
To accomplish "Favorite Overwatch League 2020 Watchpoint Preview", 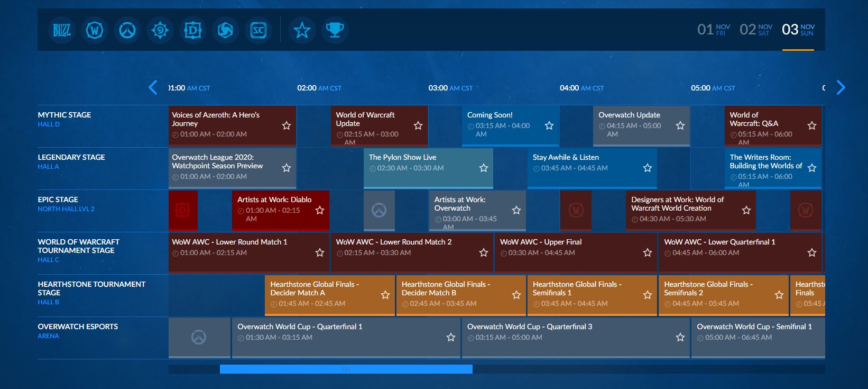I will (287, 168).
